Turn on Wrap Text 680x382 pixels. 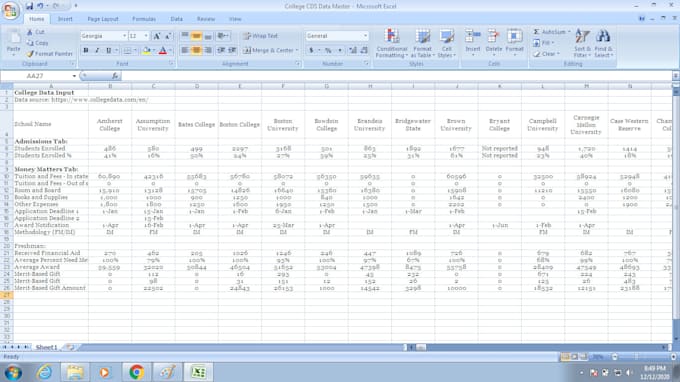click(x=260, y=36)
